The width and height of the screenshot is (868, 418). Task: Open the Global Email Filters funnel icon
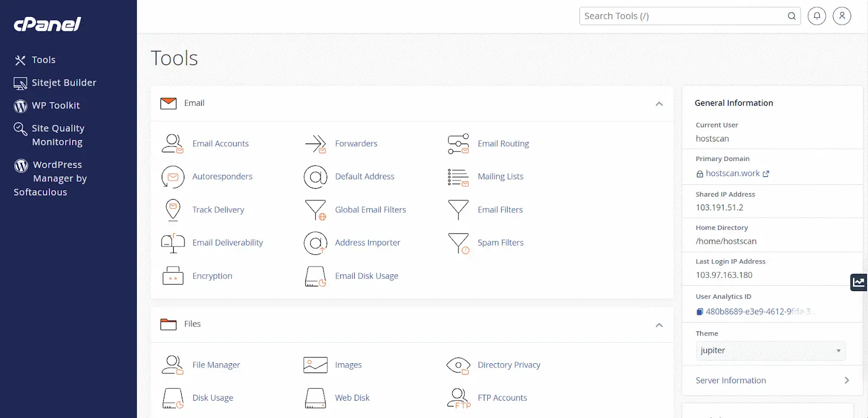click(x=315, y=210)
